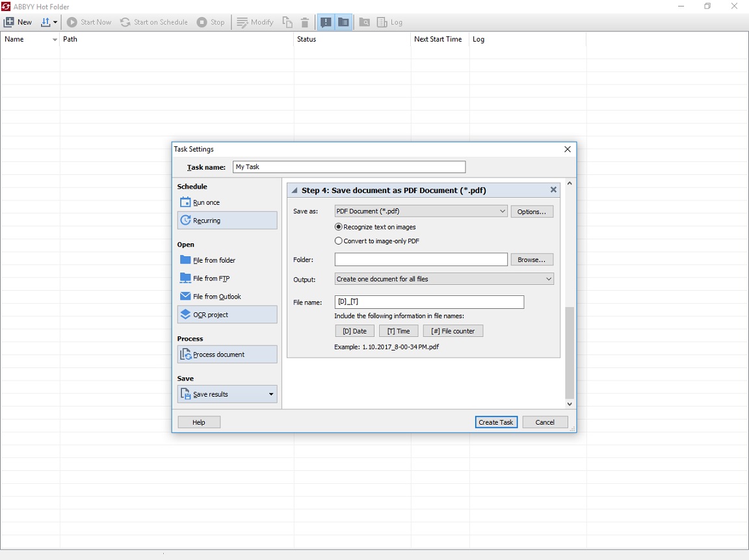This screenshot has height=560, width=749.
Task: Click the Help button
Action: [199, 422]
